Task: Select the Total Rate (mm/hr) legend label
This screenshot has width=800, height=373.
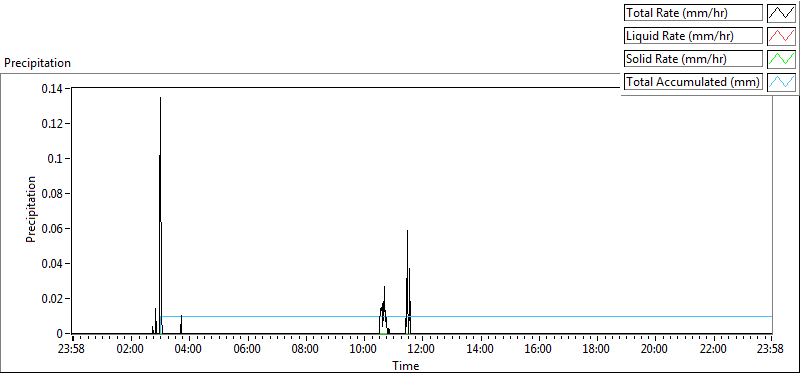Action: click(x=693, y=13)
